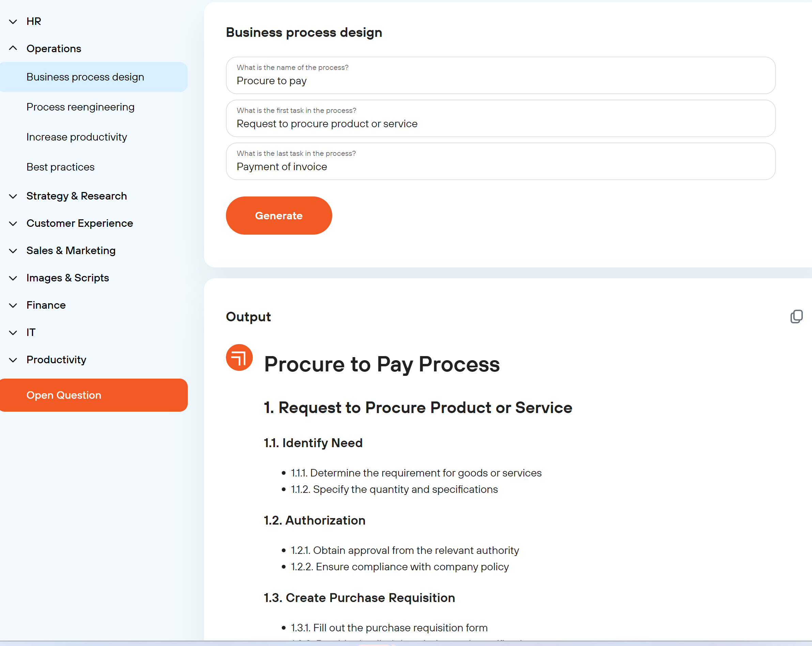Collapse the Operations section
The height and width of the screenshot is (646, 812).
point(13,49)
